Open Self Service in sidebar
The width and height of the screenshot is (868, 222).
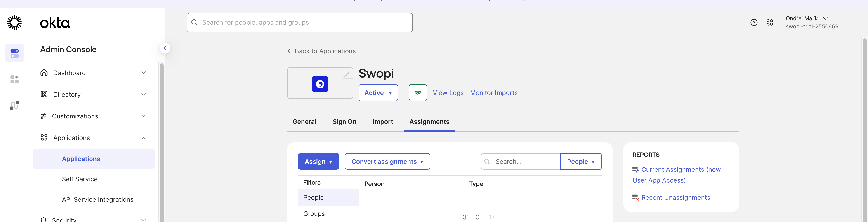[80, 179]
